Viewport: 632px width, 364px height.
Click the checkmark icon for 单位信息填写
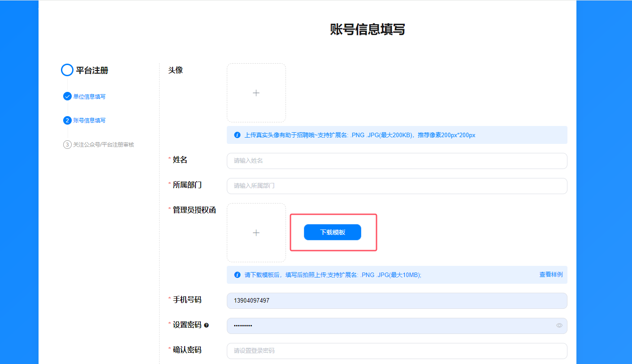67,96
